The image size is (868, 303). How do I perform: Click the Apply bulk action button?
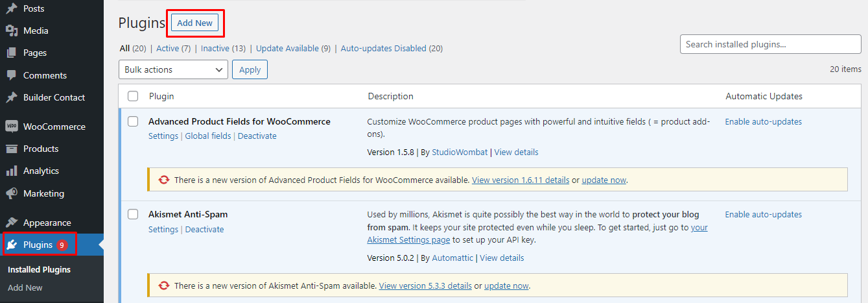250,69
